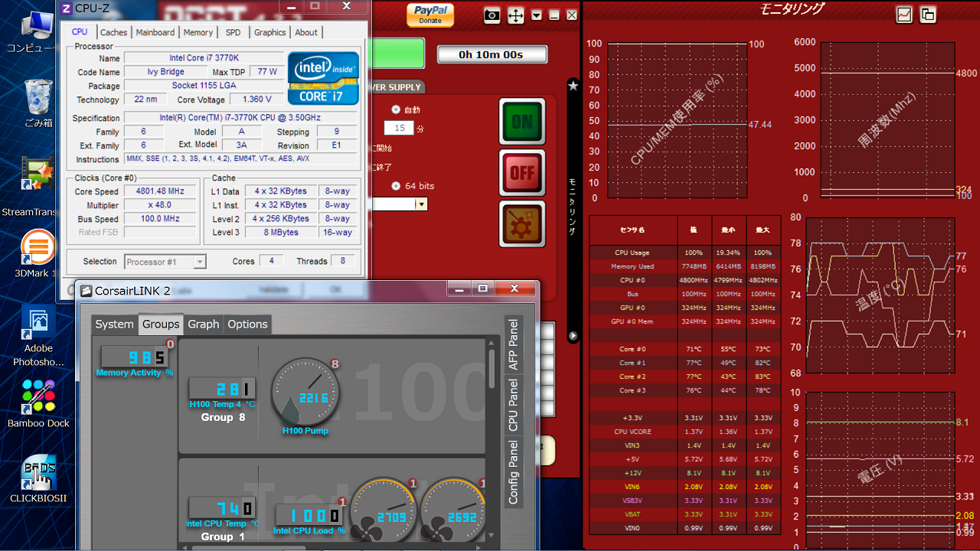Expand the Processor #1 selection dropdown in CPU-Z
This screenshot has width=980, height=551.
(199, 262)
